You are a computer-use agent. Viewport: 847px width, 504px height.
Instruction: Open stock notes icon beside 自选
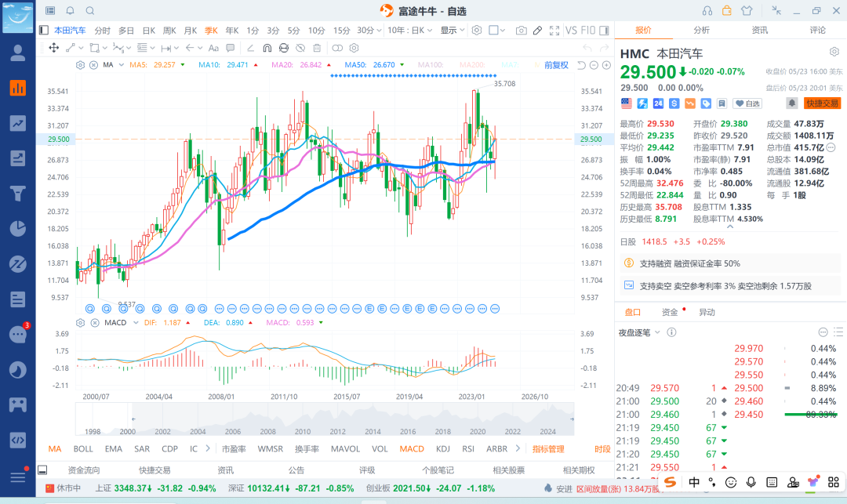[722, 103]
